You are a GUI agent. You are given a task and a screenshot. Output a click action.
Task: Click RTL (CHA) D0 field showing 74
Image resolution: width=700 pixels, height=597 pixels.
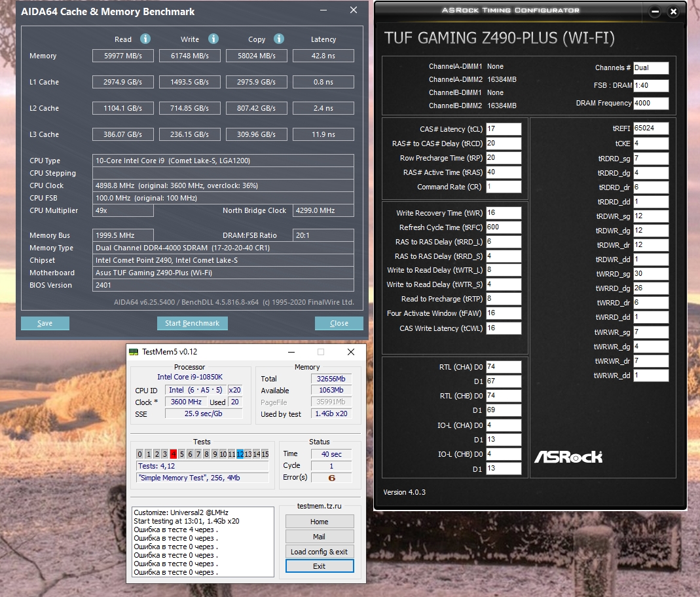coord(504,367)
